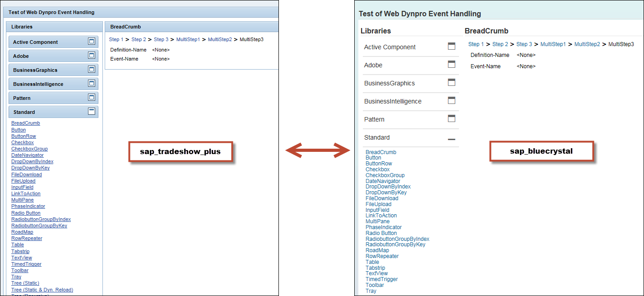This screenshot has height=296, width=644.
Task: Open RoadMap link in bluecrystal theme list
Action: pos(377,250)
